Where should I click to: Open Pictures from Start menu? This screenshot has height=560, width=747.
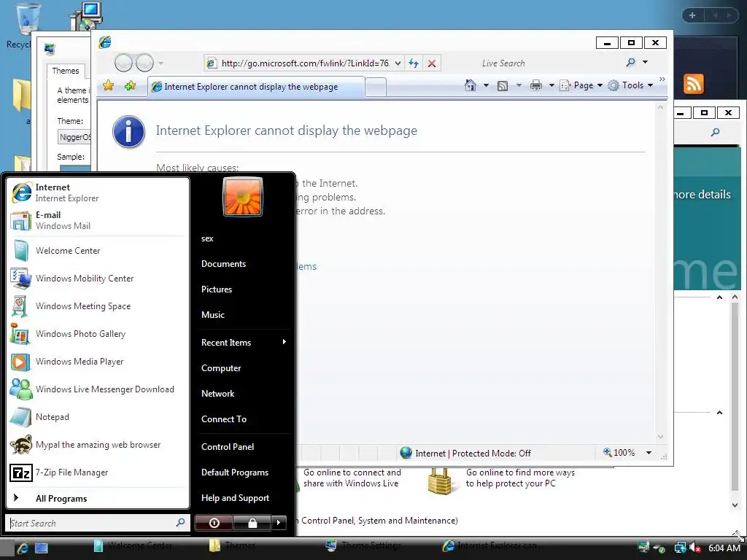coord(243,289)
